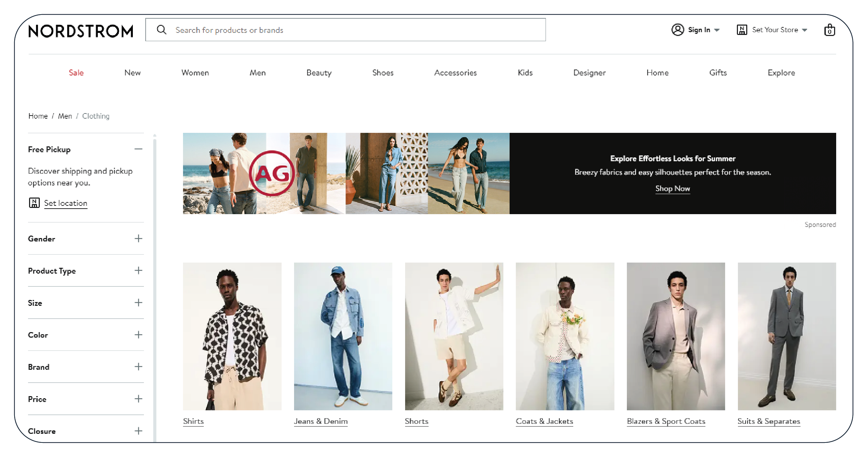
Task: Click Shop Now in the summer banner
Action: click(673, 189)
